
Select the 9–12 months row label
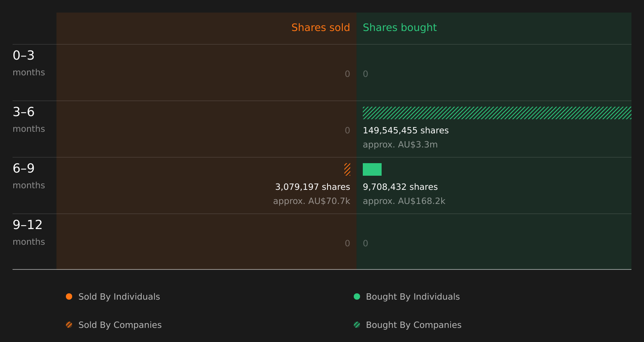click(29, 233)
